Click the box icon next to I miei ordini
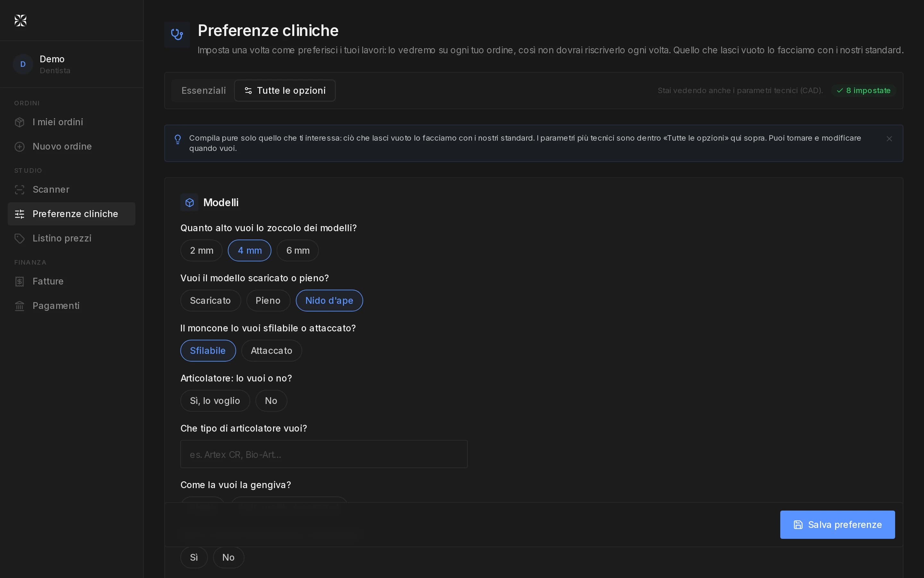Image resolution: width=924 pixels, height=578 pixels. click(x=20, y=122)
